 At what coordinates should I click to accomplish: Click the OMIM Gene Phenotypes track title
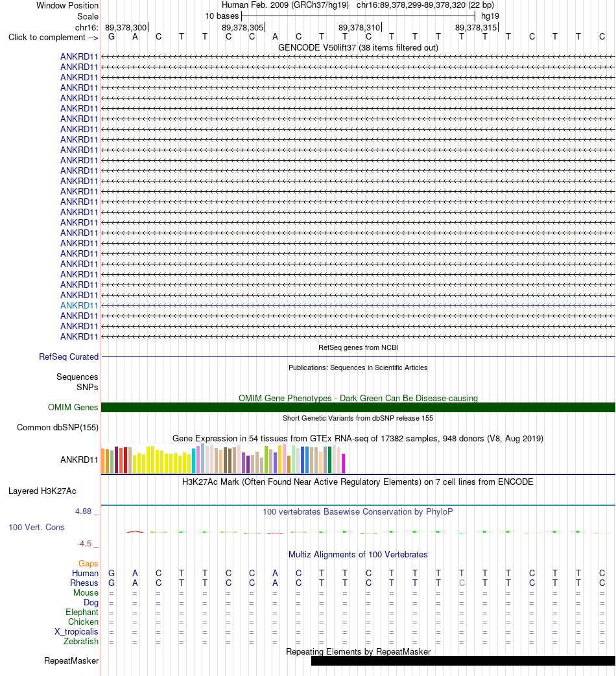coord(358,398)
